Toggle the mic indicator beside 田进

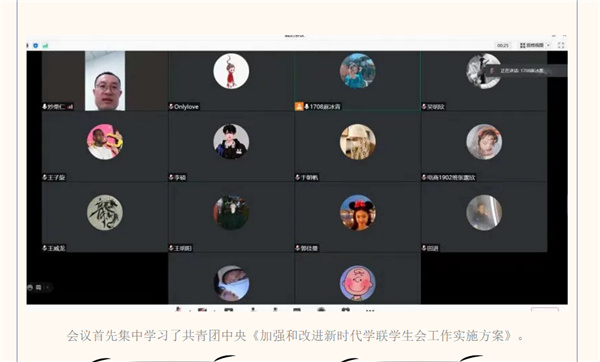coord(424,248)
